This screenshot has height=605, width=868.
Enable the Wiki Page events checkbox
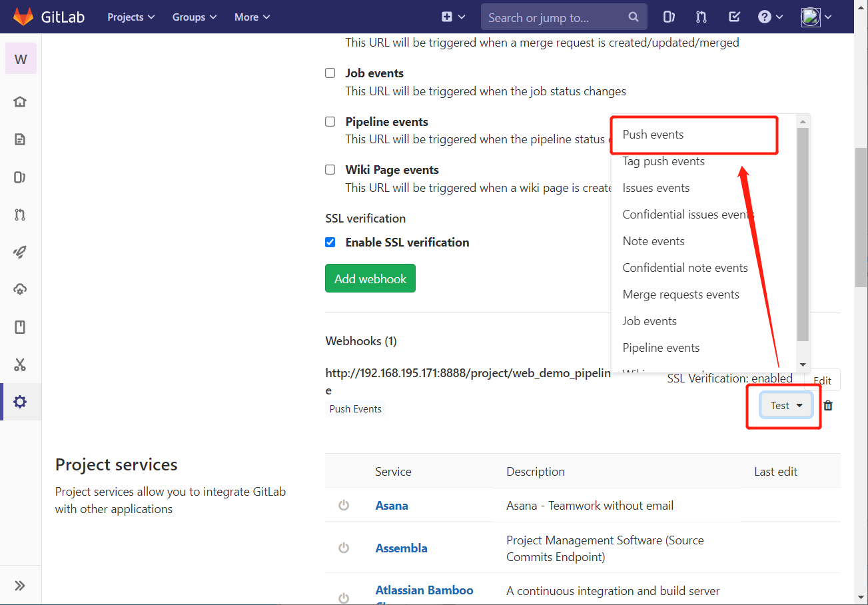click(330, 169)
